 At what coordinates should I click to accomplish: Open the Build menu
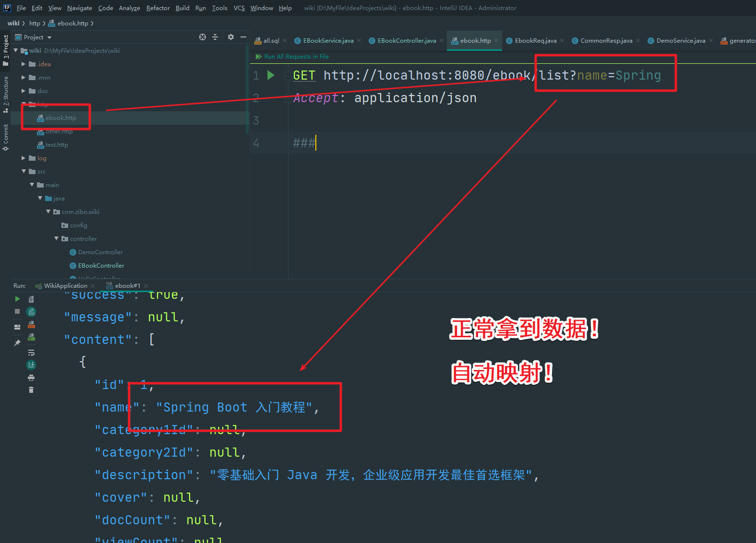(182, 8)
